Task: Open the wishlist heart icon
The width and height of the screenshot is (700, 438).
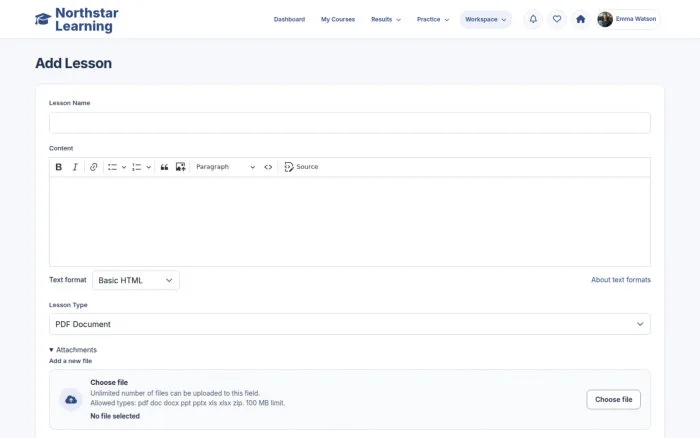Action: pos(557,19)
